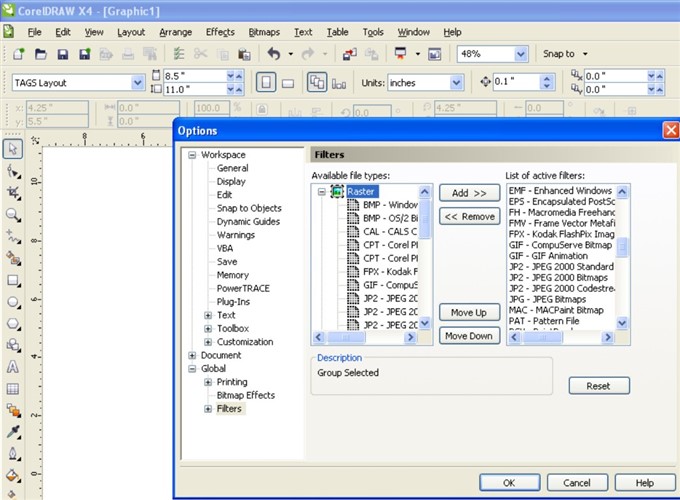The width and height of the screenshot is (680, 500).
Task: Click the Undo arrow icon
Action: 274,54
